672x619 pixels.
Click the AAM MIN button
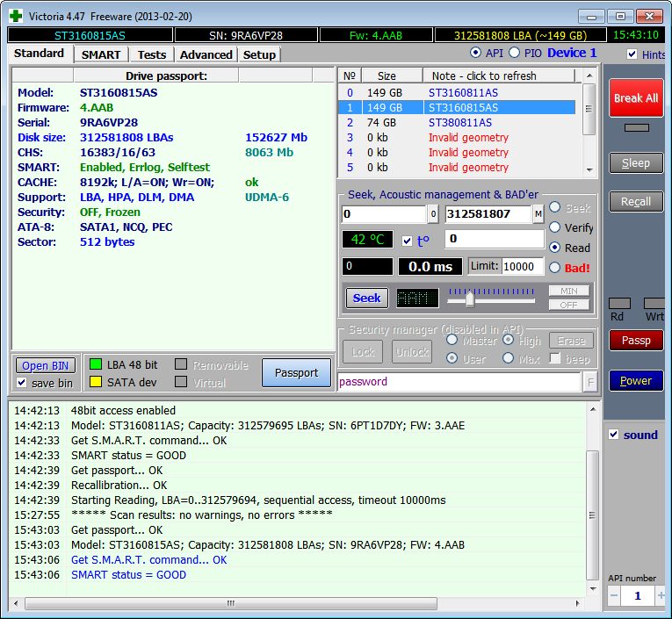click(x=568, y=291)
